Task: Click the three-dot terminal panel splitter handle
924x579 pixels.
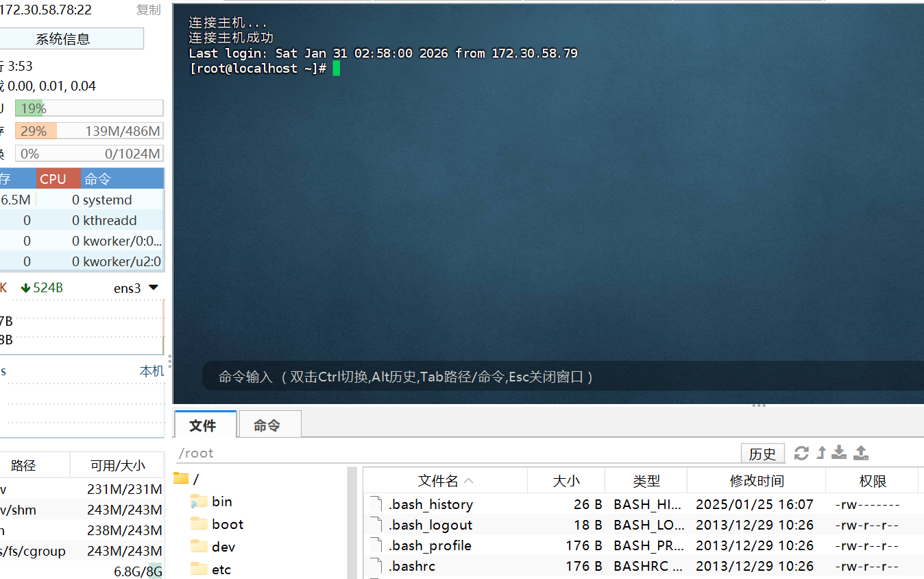Action: point(759,405)
